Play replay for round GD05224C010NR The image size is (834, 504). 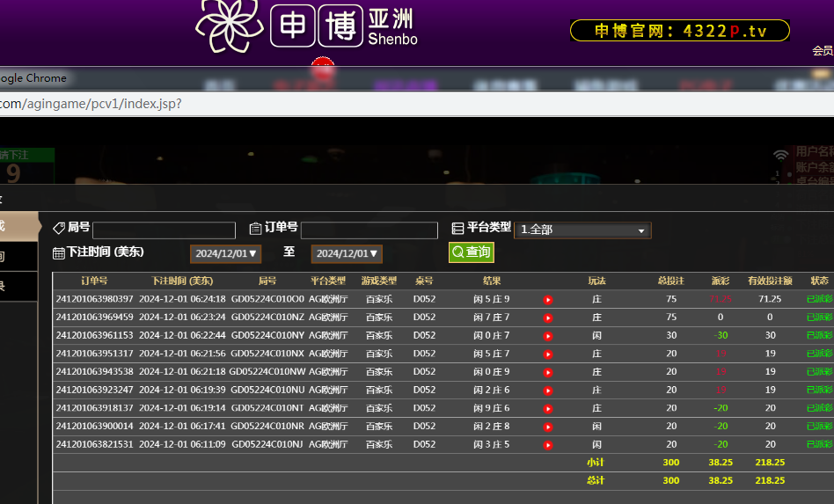point(547,427)
